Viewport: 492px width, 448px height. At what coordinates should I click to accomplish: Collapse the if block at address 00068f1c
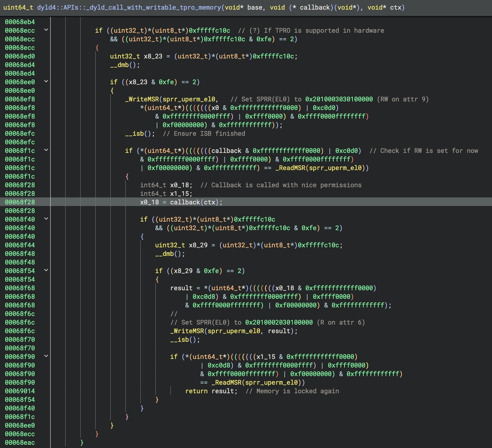[46, 150]
